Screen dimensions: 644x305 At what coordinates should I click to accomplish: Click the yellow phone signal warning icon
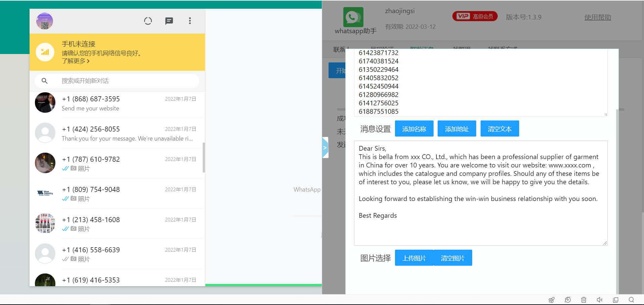coord(45,52)
